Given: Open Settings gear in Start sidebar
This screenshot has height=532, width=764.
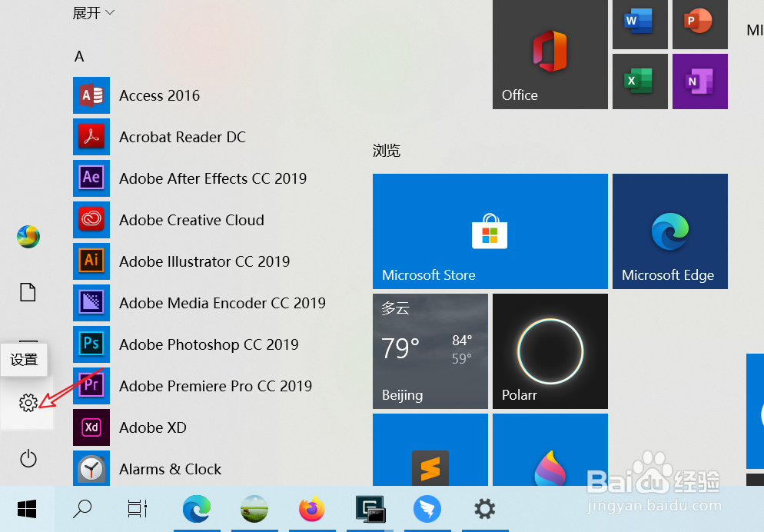Looking at the screenshot, I should click(28, 403).
